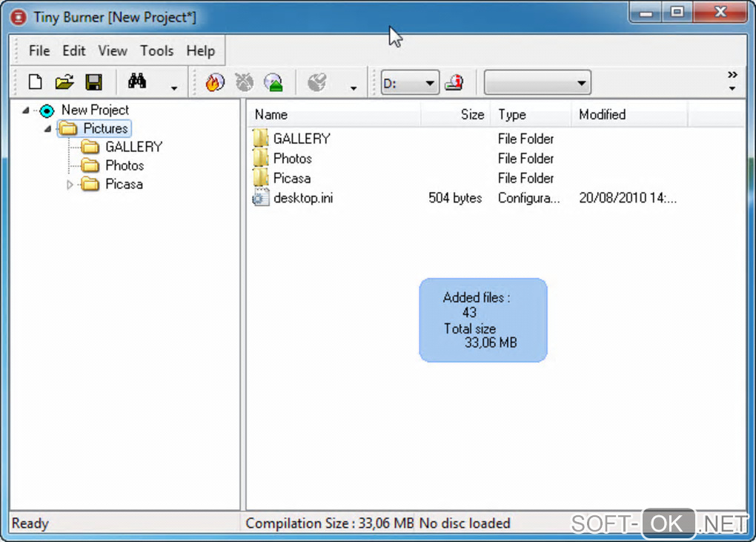Click the drive info icon next to D:
The height and width of the screenshot is (542, 756).
tap(454, 82)
